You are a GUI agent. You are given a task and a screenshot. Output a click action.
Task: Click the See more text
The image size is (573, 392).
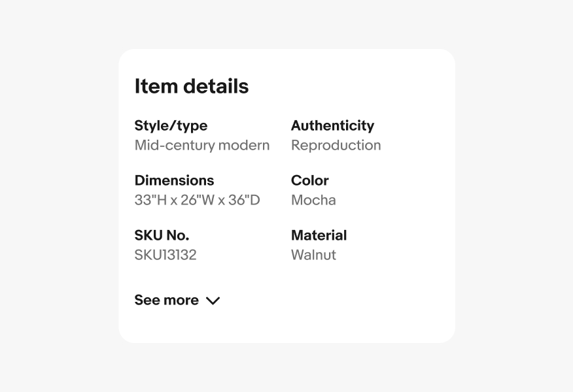[167, 301]
